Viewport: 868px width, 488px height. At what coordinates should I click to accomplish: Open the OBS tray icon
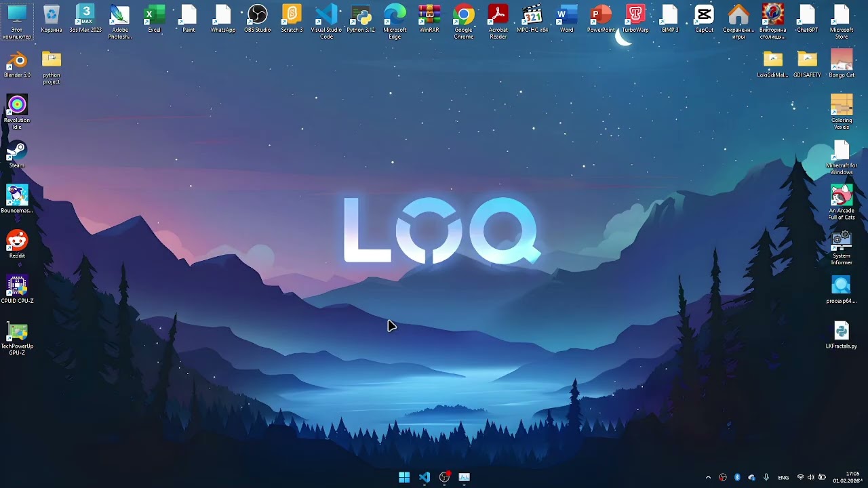[723, 478]
